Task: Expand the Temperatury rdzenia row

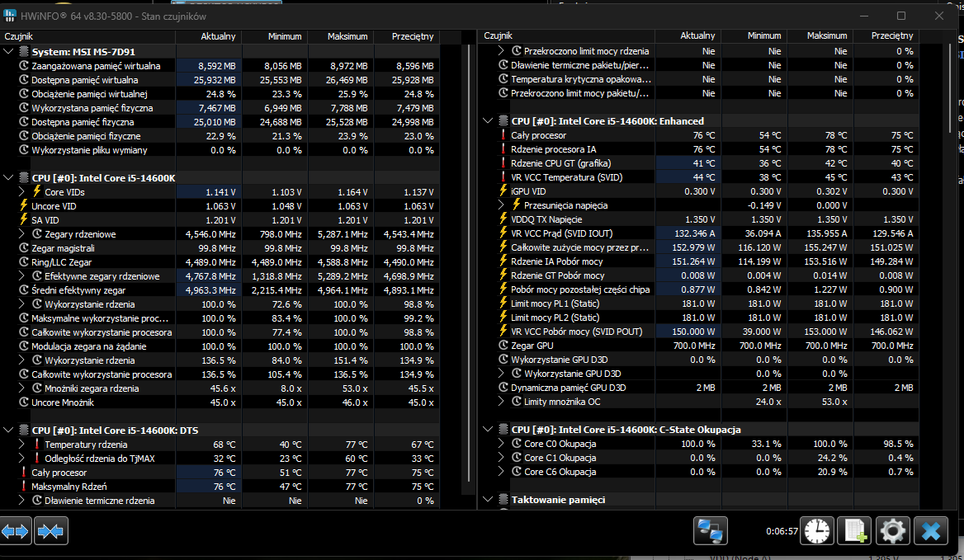Action: (x=22, y=445)
